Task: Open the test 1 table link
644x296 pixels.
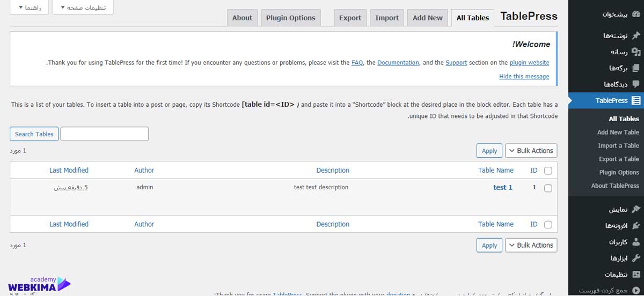Action: click(x=503, y=187)
